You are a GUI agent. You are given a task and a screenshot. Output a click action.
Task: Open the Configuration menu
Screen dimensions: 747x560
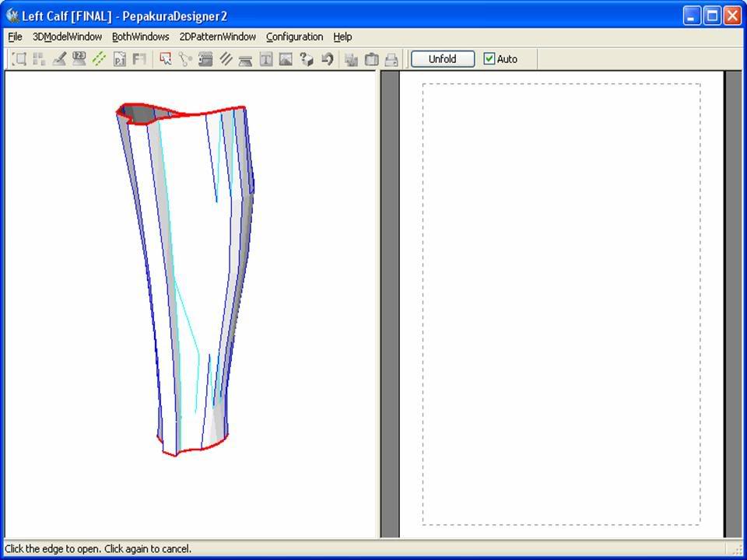(x=294, y=37)
